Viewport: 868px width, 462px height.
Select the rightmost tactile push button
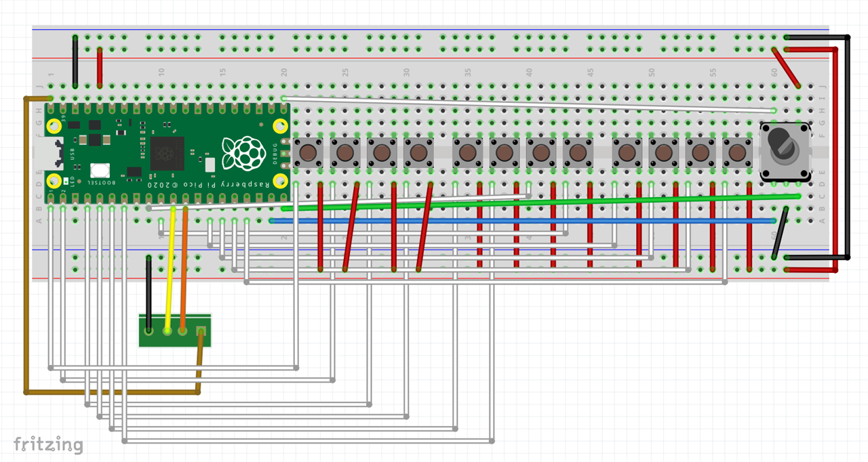[x=736, y=153]
